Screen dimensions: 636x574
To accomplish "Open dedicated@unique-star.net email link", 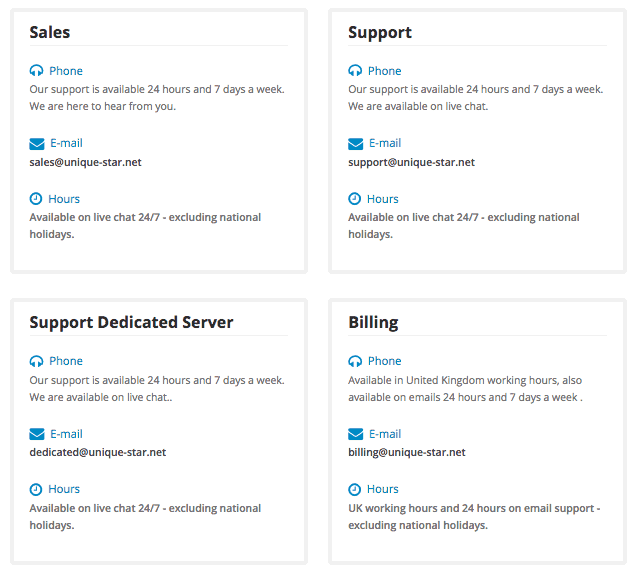I will pyautogui.click(x=98, y=452).
